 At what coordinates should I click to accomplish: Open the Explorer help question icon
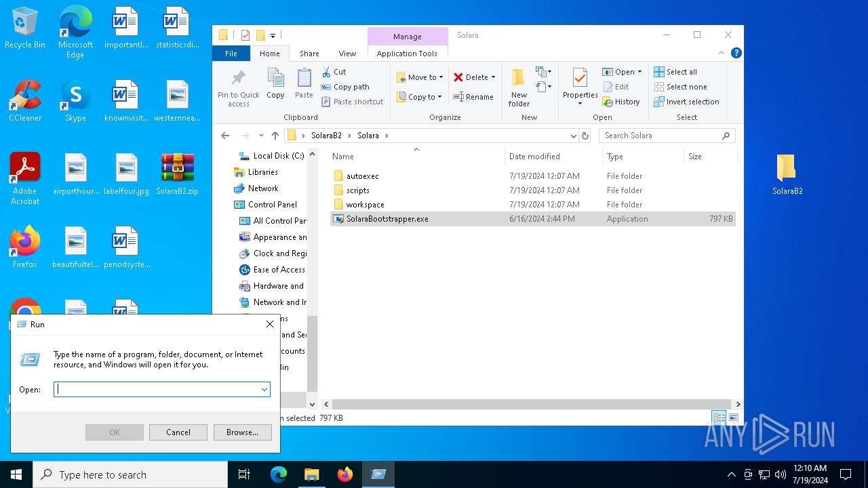click(x=736, y=53)
